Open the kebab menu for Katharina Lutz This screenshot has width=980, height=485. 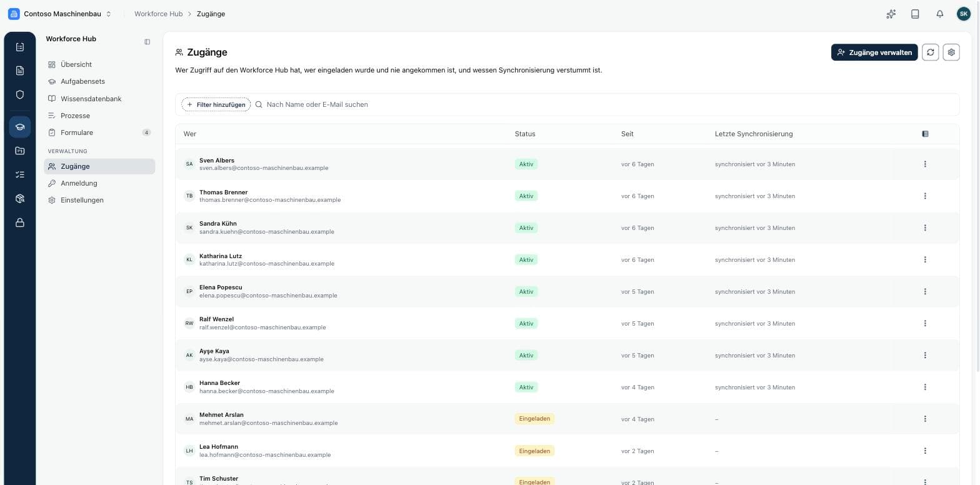[x=925, y=260]
